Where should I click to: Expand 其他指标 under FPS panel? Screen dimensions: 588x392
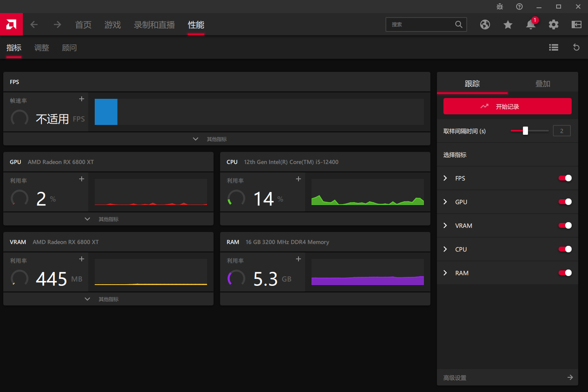(x=216, y=139)
